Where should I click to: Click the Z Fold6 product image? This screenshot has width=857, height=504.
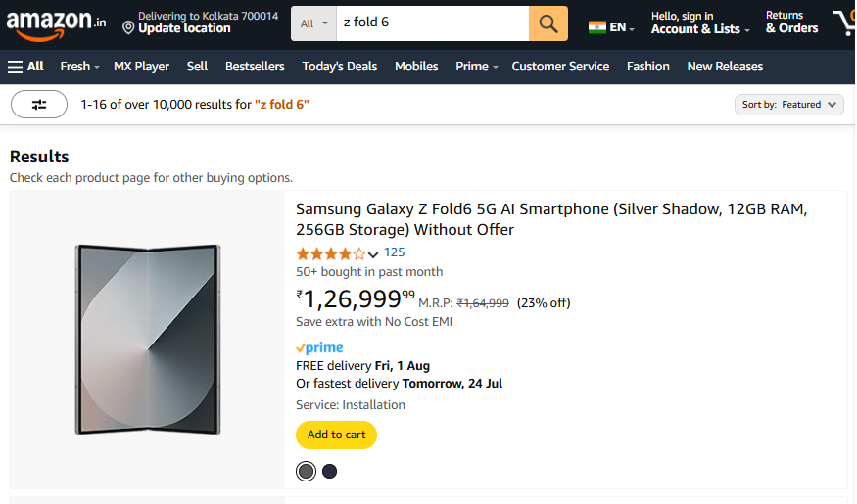pos(148,340)
